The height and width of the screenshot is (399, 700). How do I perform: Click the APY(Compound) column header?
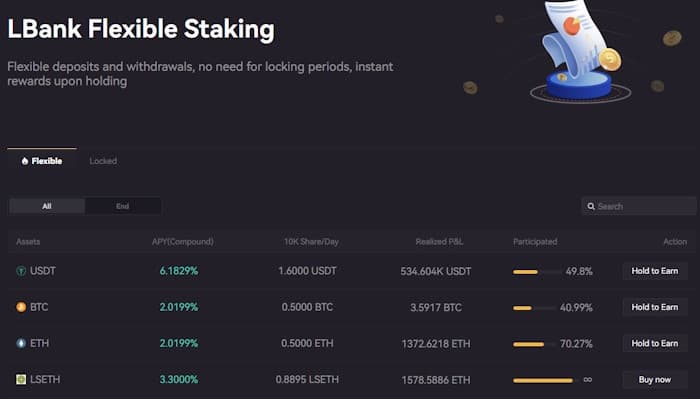pos(183,242)
